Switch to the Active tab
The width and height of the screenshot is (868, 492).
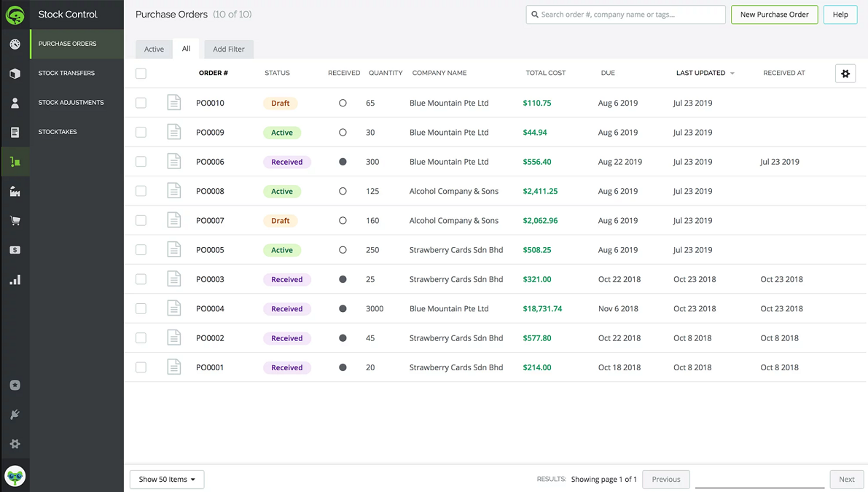[154, 49]
